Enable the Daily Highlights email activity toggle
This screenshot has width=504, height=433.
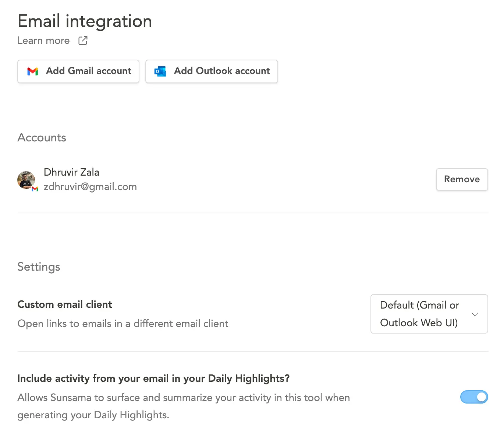click(474, 397)
